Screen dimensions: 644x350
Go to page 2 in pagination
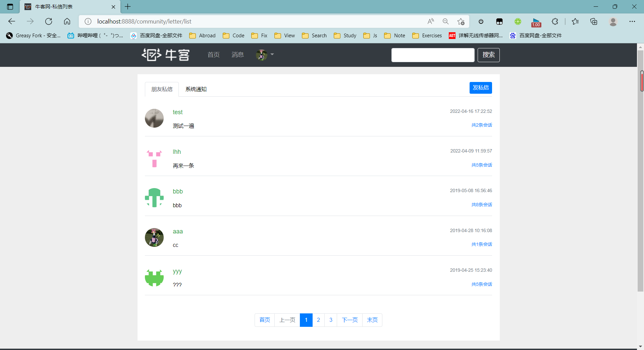point(318,320)
